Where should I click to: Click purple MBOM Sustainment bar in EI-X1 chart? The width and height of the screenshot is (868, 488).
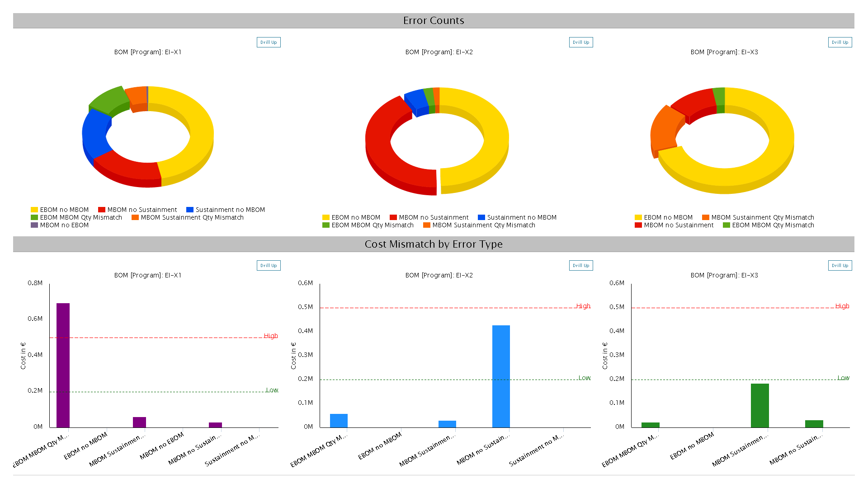point(139,422)
